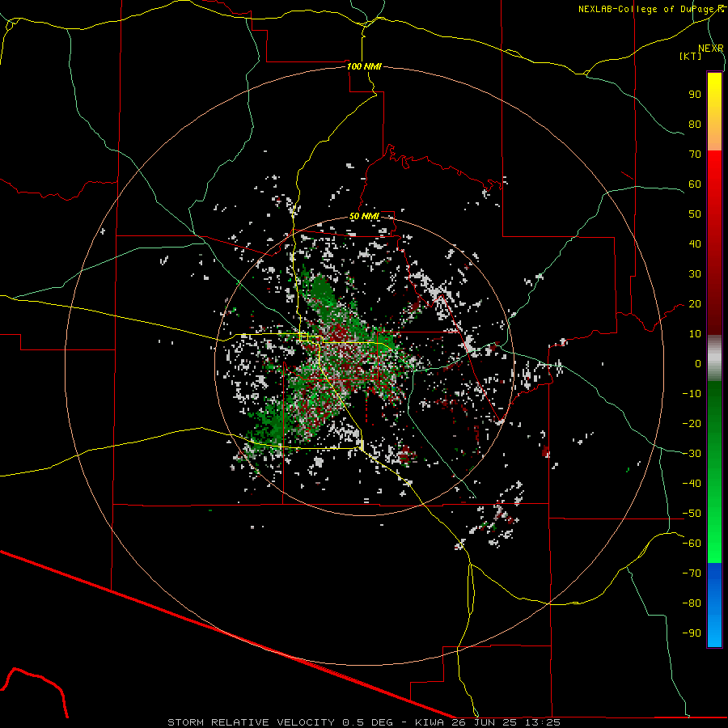Click the gray zero-velocity segment of the color bar
Viewport: 728px width, 728px height.
tap(714, 358)
